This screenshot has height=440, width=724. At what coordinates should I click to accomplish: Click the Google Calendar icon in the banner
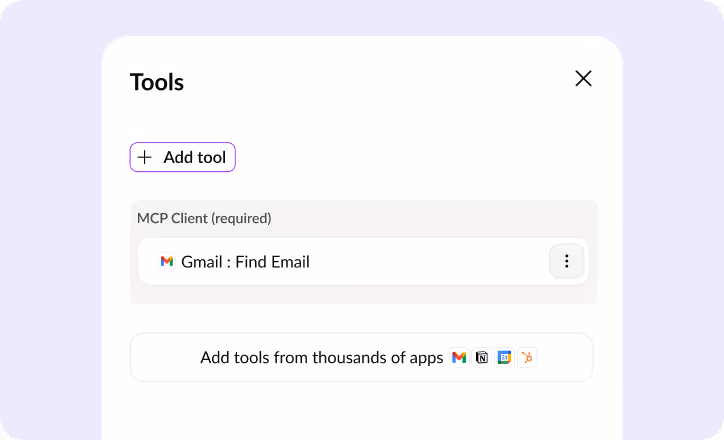pos(504,357)
